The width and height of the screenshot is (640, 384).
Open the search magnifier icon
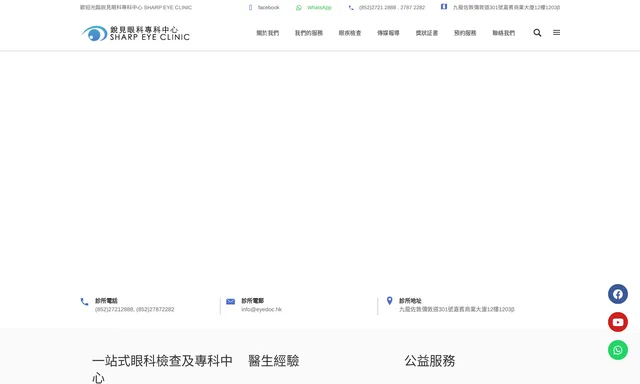537,33
